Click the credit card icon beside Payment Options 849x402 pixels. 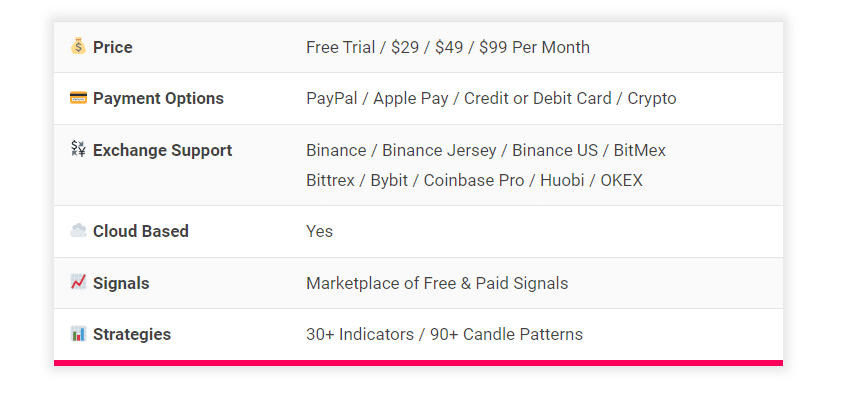[x=78, y=98]
